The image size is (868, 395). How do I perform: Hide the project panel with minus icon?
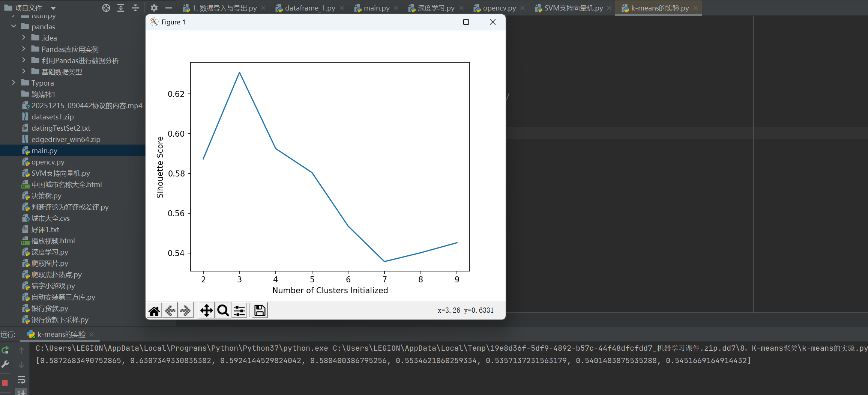click(169, 8)
